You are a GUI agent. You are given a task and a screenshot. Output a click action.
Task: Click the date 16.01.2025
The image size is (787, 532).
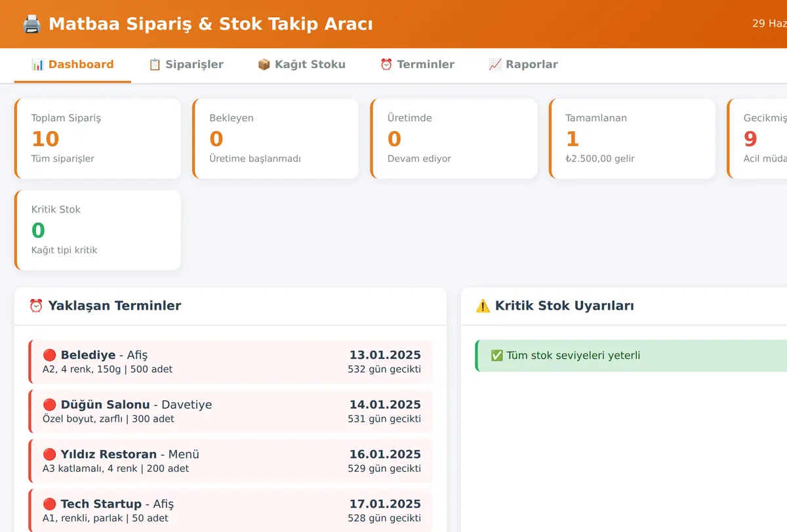385,454
